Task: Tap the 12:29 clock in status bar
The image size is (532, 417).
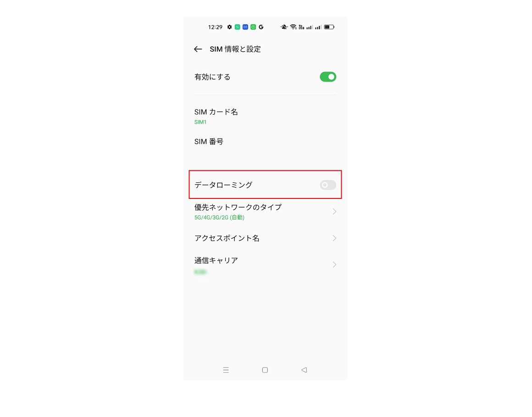Action: 215,27
